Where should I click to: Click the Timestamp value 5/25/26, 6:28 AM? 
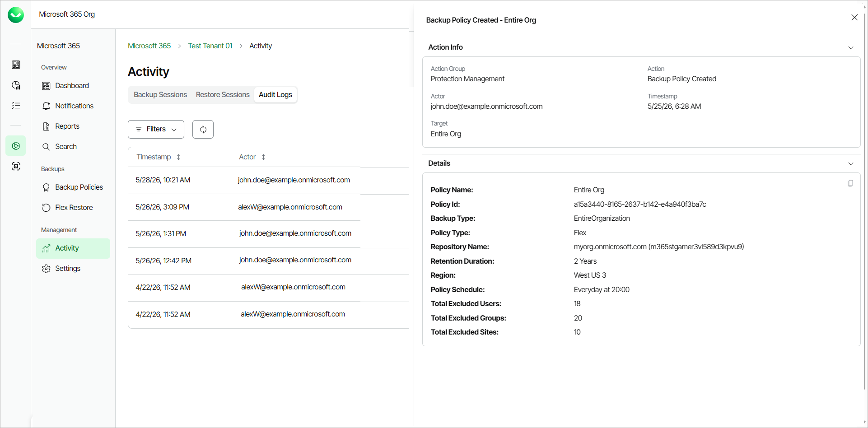[x=674, y=107]
